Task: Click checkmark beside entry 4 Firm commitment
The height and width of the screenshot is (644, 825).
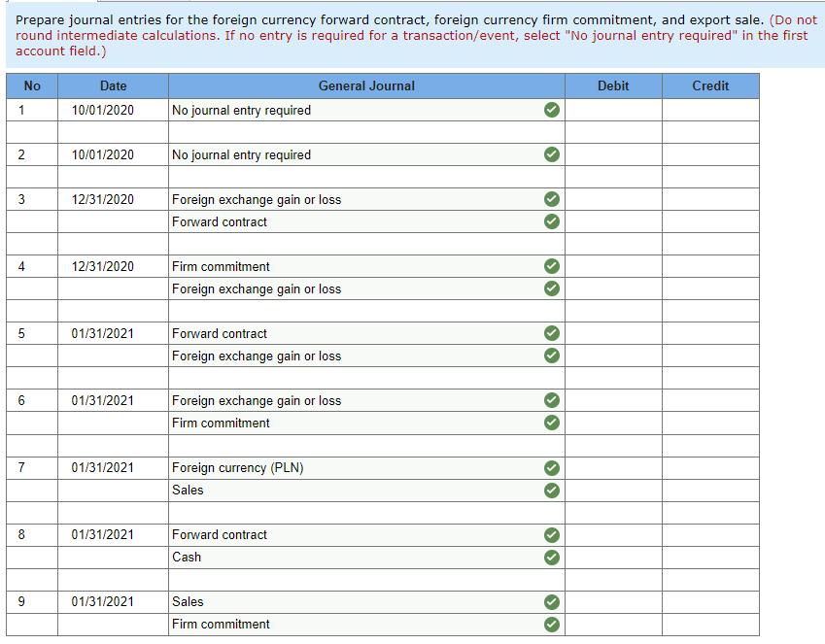Action: (x=551, y=266)
